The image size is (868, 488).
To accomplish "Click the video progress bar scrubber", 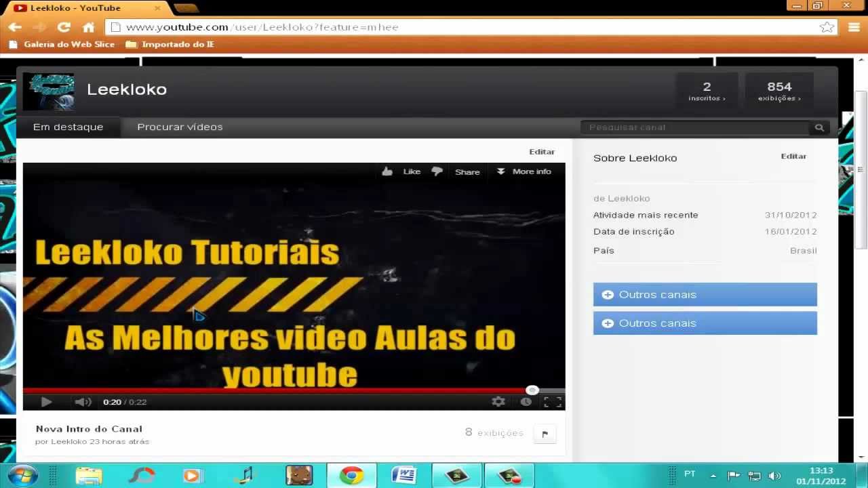I will tap(532, 390).
